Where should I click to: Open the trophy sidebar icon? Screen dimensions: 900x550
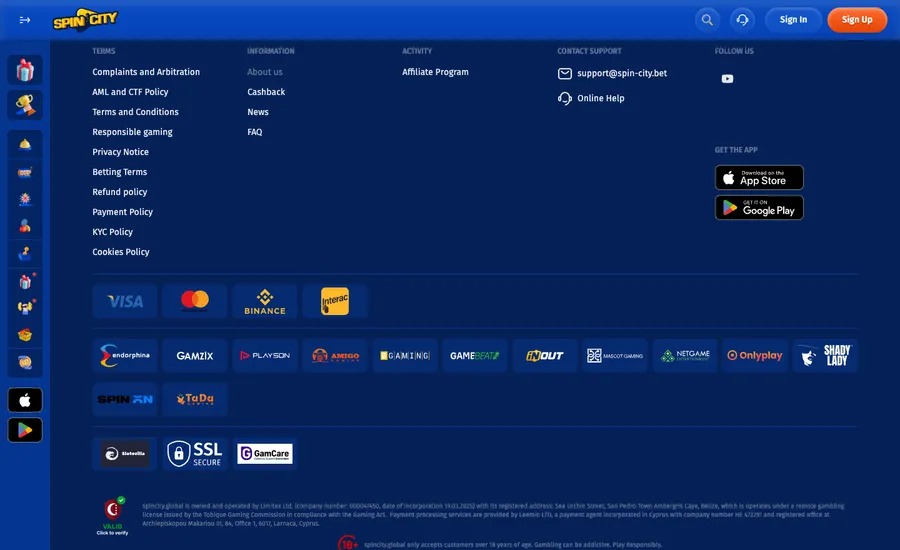(x=25, y=105)
